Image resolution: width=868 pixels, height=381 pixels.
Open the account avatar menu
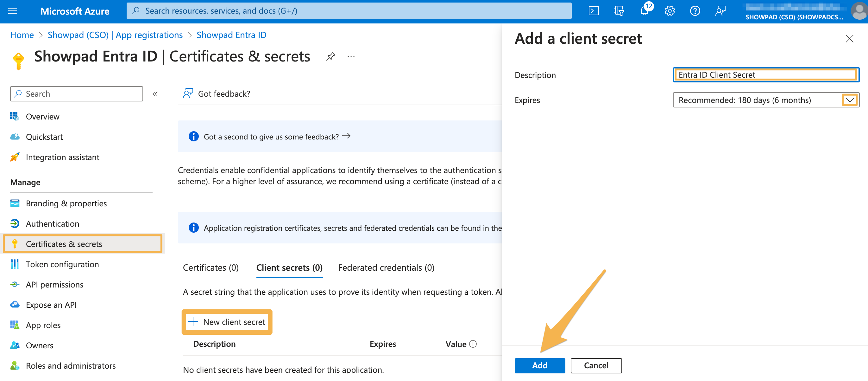[x=859, y=11]
